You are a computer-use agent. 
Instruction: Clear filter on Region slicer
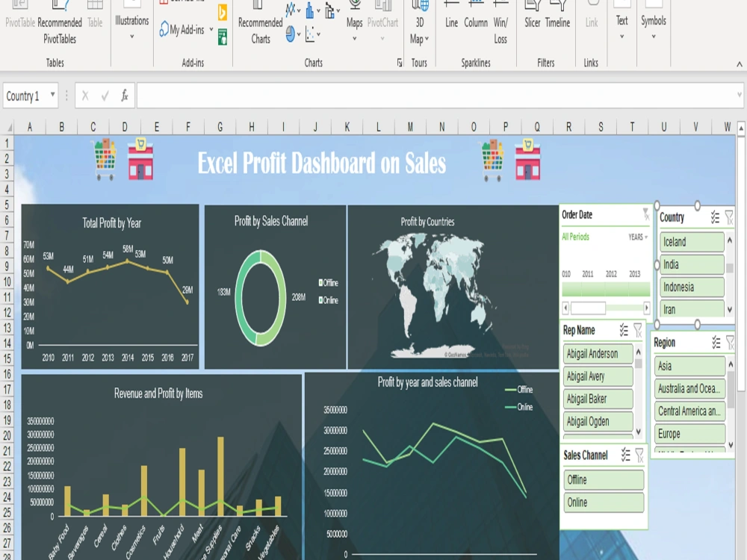pyautogui.click(x=730, y=343)
